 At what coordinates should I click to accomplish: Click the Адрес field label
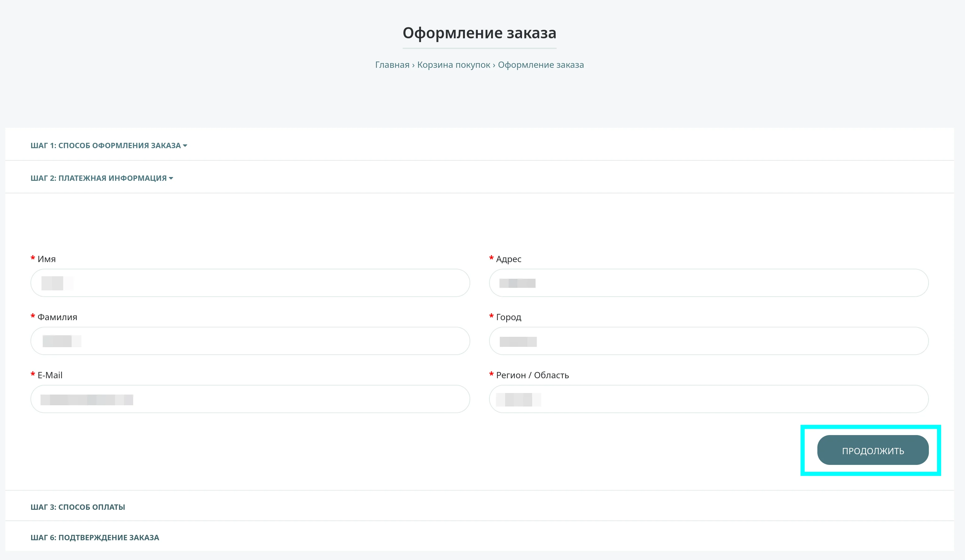(508, 259)
